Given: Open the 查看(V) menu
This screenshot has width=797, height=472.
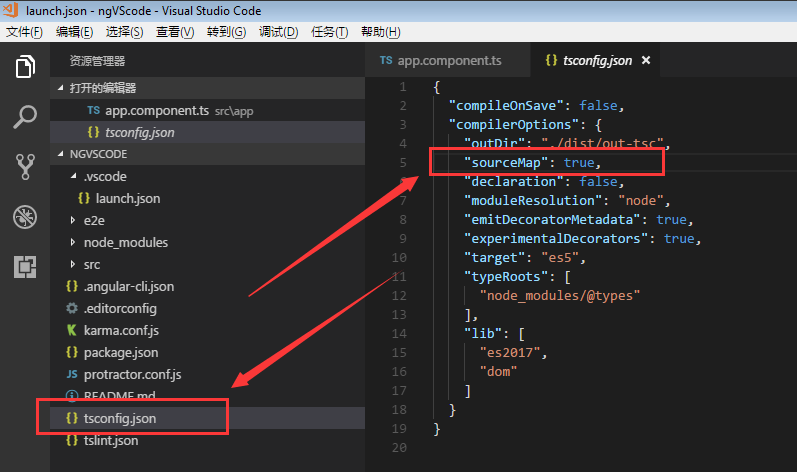Looking at the screenshot, I should [x=175, y=32].
